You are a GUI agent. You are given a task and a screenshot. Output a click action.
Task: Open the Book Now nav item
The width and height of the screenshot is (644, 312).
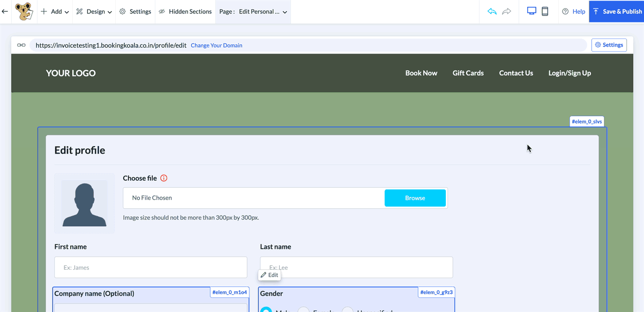click(x=421, y=73)
